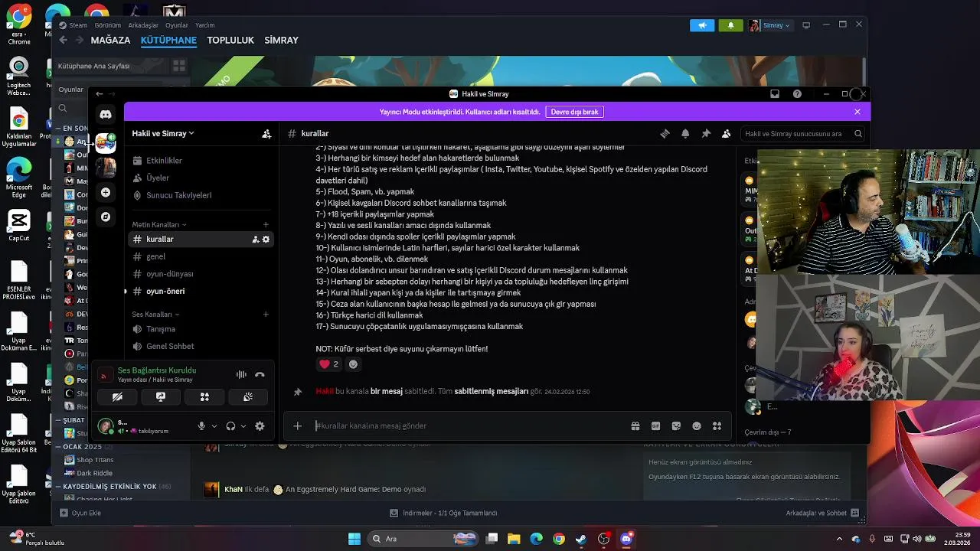Click the upload plus in message box

pos(298,426)
